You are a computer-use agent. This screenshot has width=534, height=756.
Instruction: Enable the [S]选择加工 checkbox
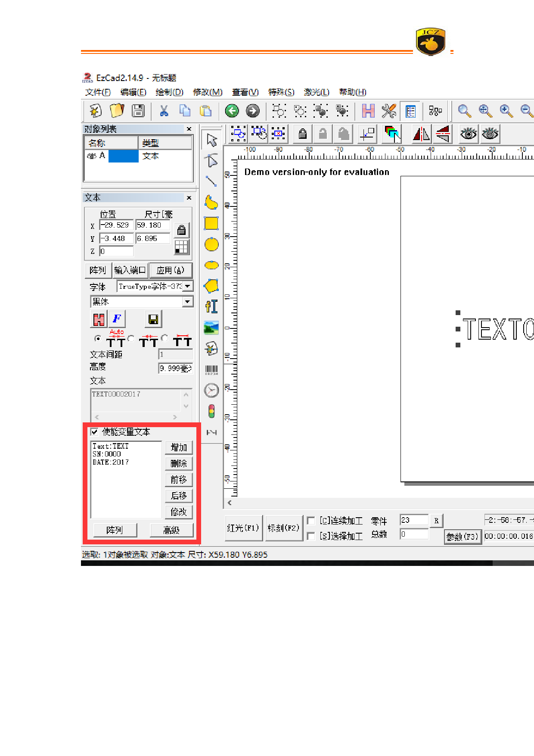point(310,536)
